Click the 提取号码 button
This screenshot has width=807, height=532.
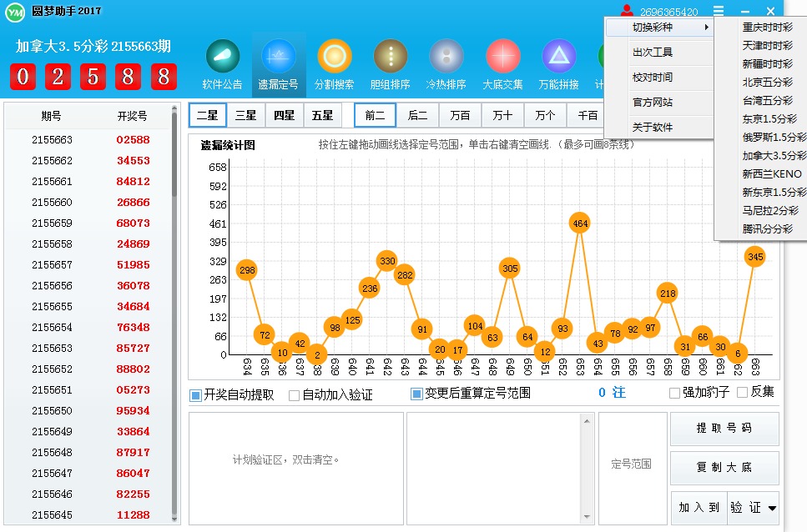tap(724, 429)
